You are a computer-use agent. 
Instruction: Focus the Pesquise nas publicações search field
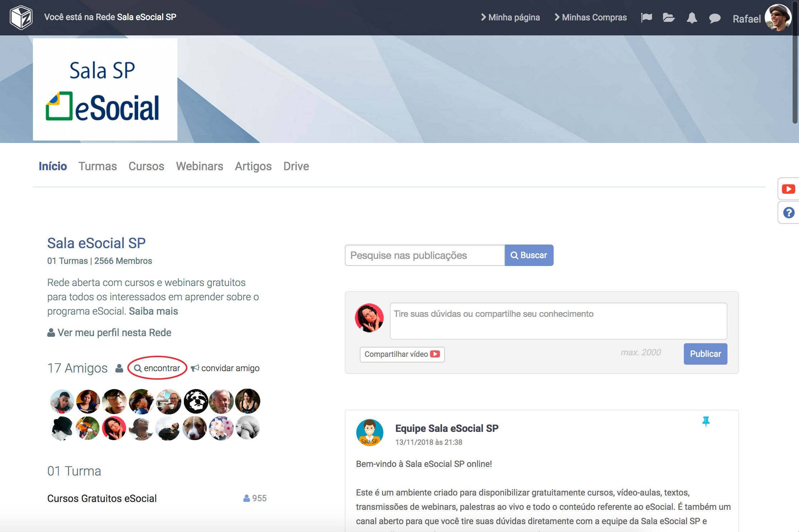(425, 255)
